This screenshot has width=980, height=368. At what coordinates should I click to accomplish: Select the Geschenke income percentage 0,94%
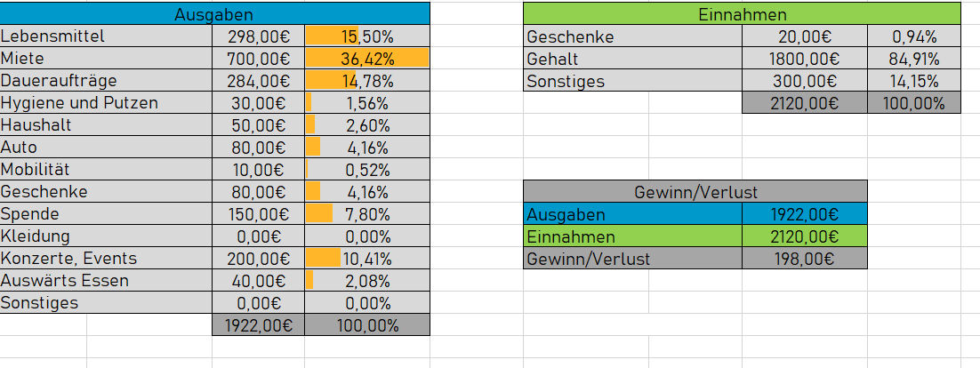click(x=914, y=36)
